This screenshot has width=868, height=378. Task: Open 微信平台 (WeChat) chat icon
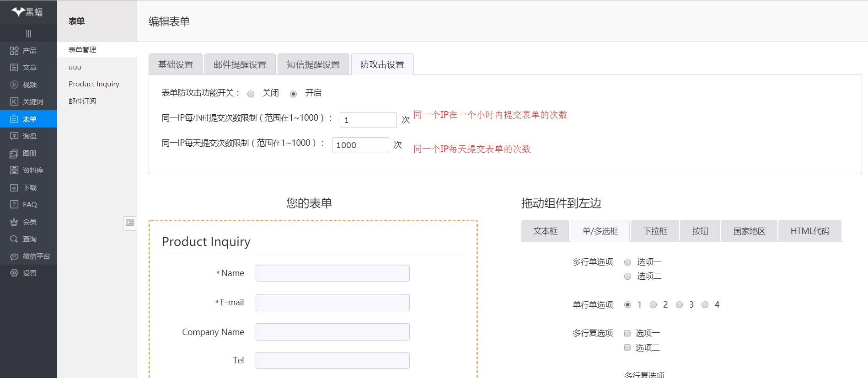(14, 256)
